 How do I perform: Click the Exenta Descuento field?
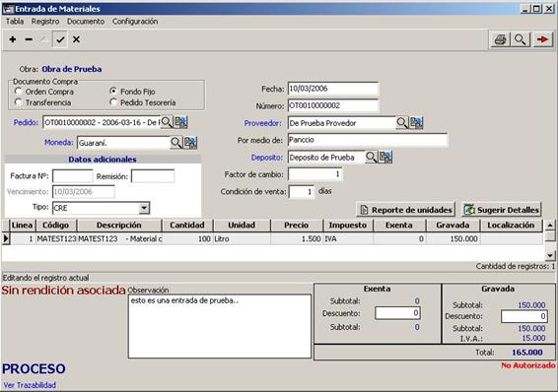tap(397, 313)
